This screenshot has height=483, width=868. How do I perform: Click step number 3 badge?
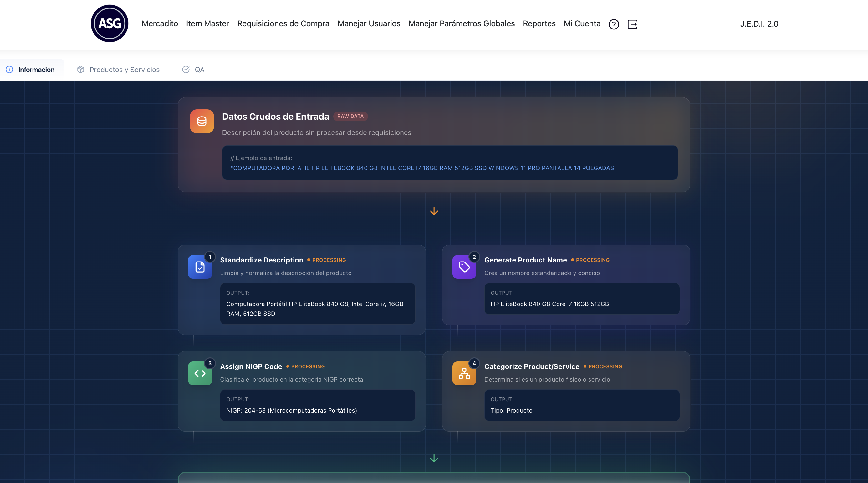(210, 363)
